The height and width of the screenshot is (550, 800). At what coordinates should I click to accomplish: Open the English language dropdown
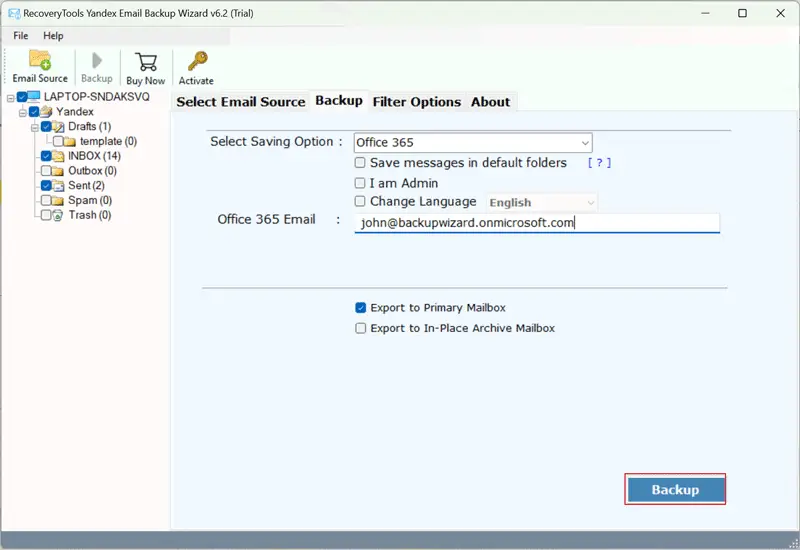tap(541, 203)
